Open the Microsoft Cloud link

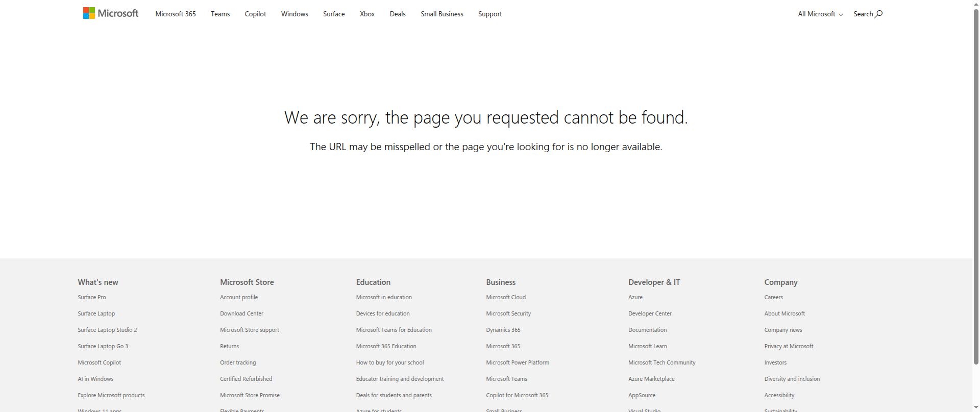506,297
